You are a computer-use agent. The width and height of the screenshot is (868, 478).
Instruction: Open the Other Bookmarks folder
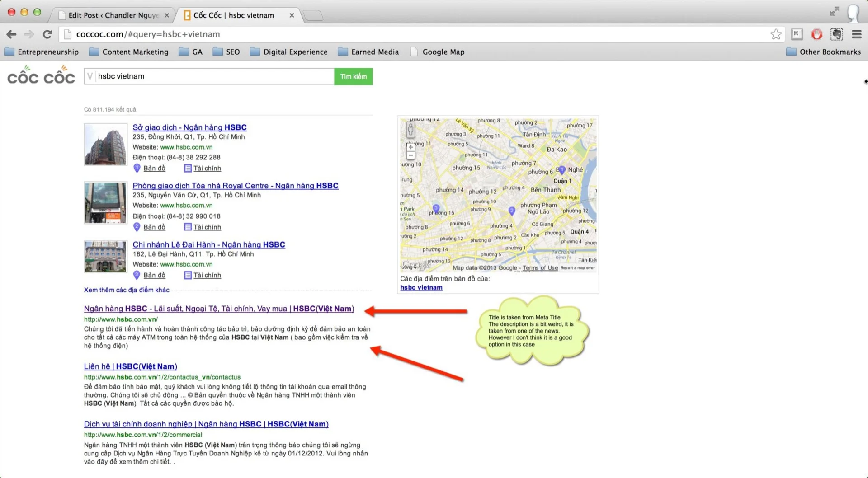pyautogui.click(x=823, y=52)
